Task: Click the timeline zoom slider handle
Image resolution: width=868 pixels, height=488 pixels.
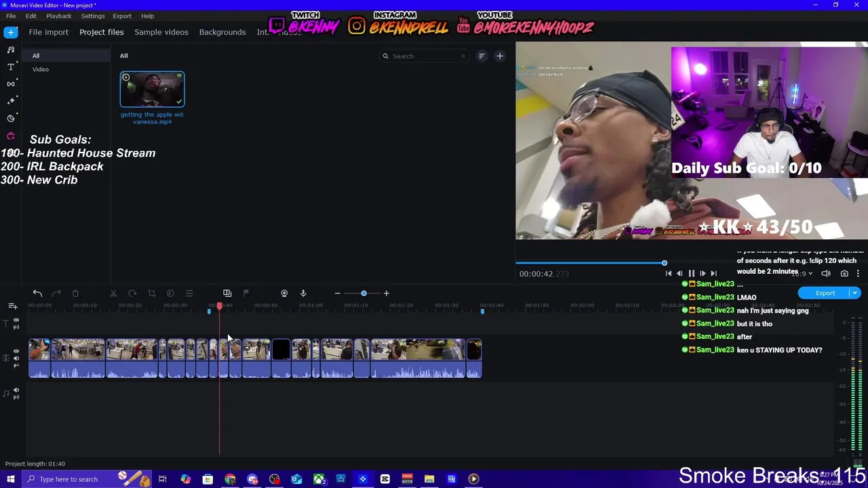Action: (363, 293)
